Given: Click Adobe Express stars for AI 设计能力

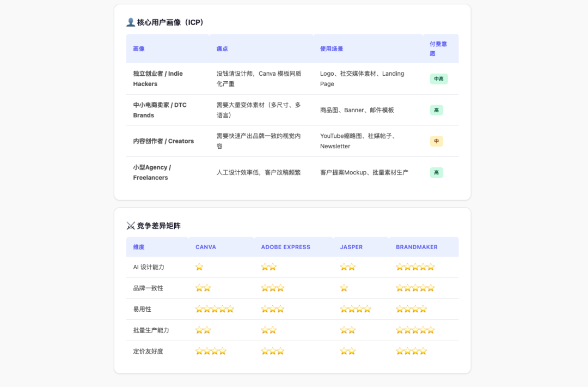Looking at the screenshot, I should click(x=269, y=267).
